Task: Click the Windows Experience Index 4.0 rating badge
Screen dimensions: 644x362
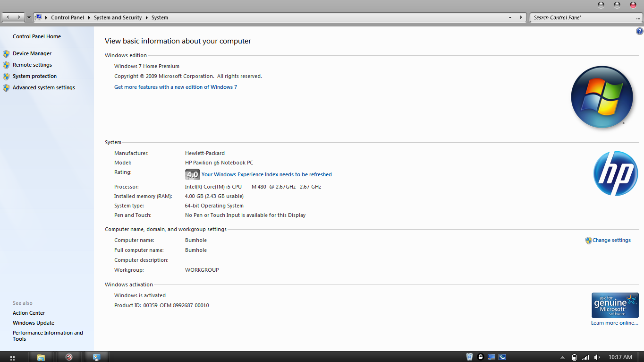Action: tap(192, 174)
